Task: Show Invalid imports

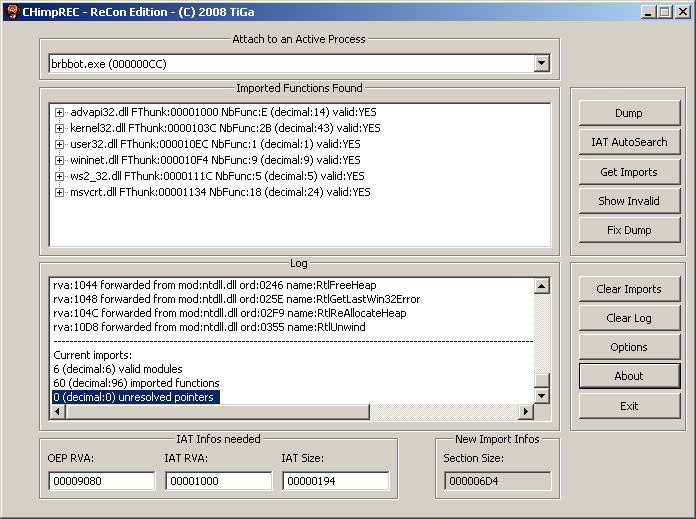Action: point(628,201)
